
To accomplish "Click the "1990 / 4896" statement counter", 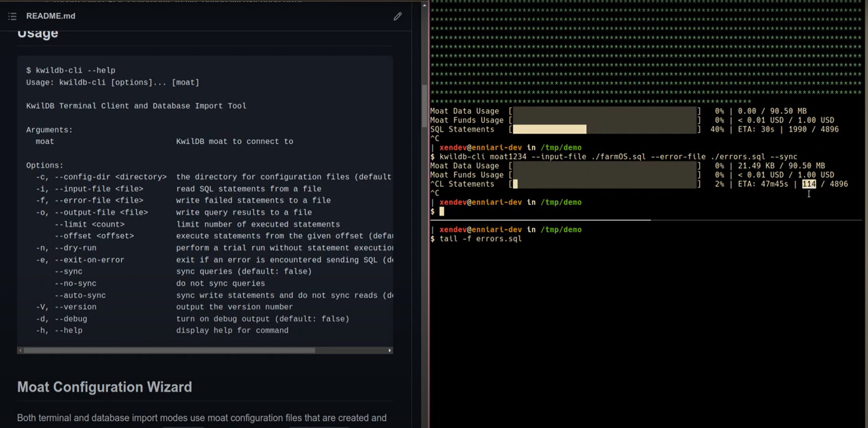I will point(813,129).
